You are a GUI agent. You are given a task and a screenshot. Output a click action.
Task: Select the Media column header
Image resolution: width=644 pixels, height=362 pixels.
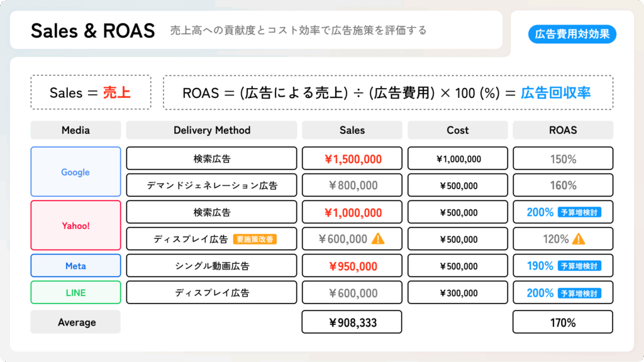(75, 130)
